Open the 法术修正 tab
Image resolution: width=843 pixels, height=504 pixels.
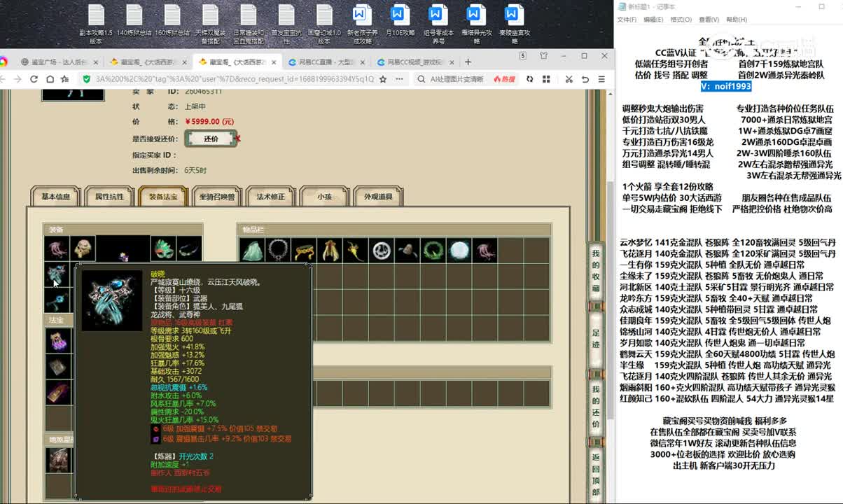click(271, 197)
